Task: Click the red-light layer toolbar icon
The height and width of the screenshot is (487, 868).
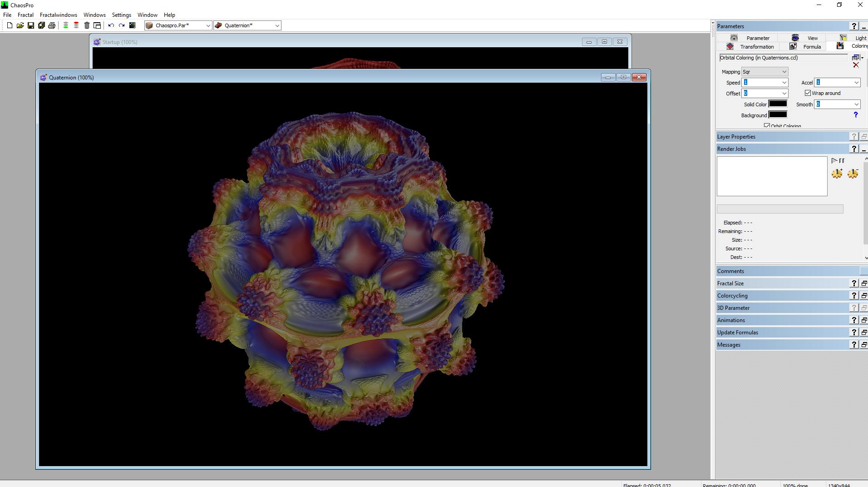Action: click(x=76, y=25)
